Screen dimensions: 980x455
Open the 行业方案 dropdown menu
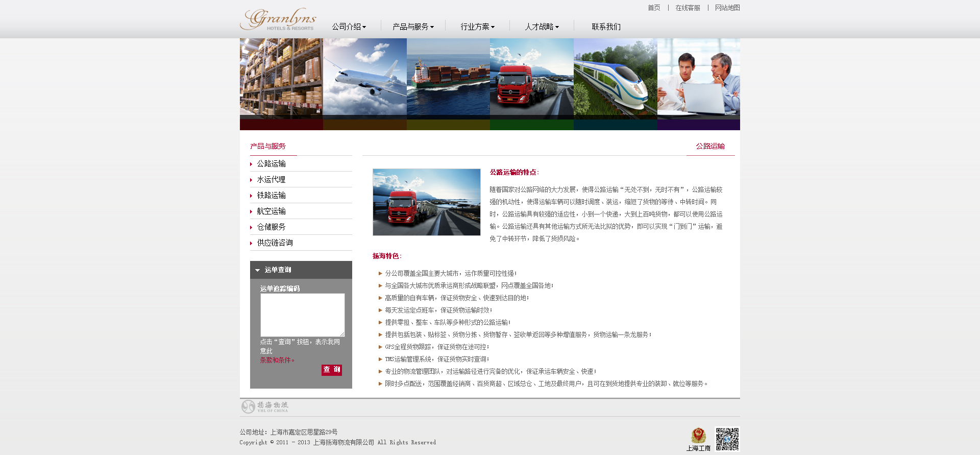[x=477, y=27]
